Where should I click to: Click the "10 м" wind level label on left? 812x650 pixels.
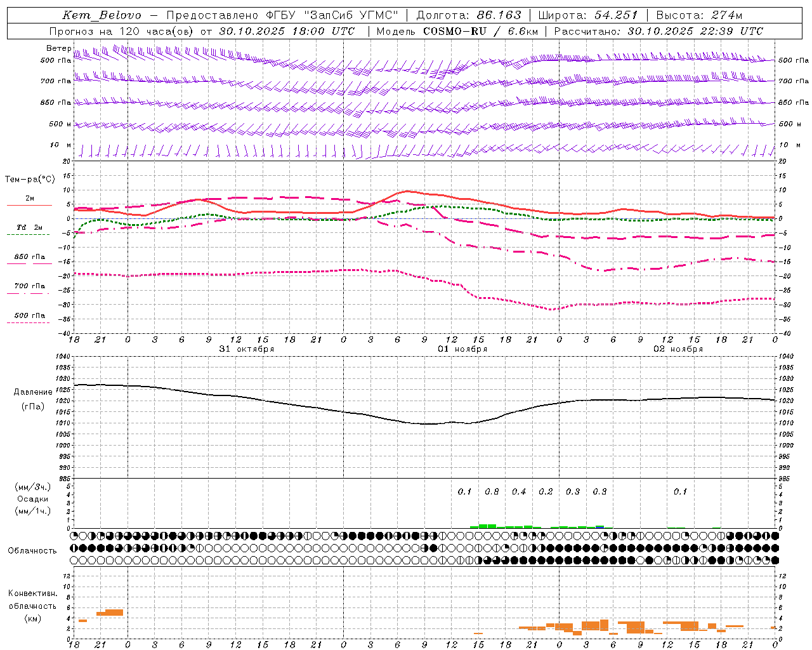point(60,145)
